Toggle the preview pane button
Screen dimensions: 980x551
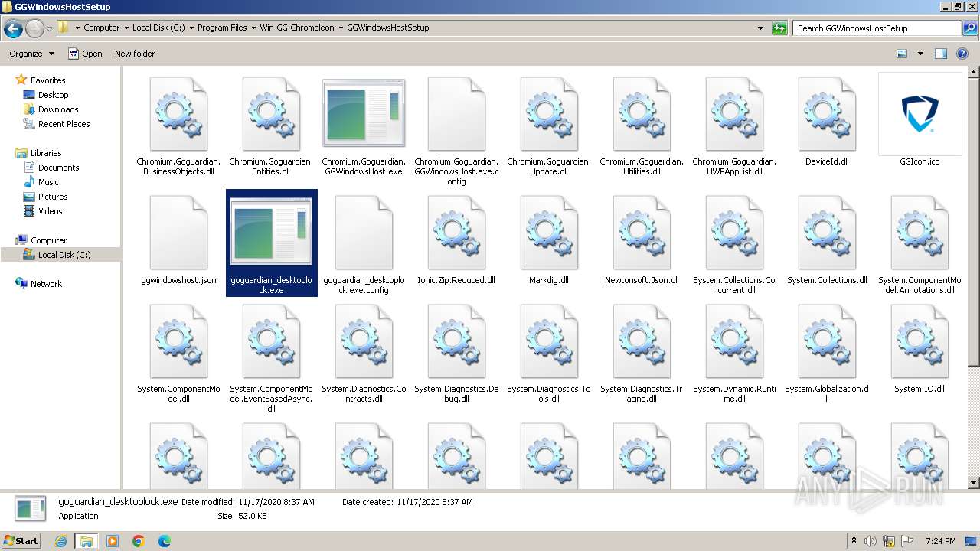[x=941, y=54]
